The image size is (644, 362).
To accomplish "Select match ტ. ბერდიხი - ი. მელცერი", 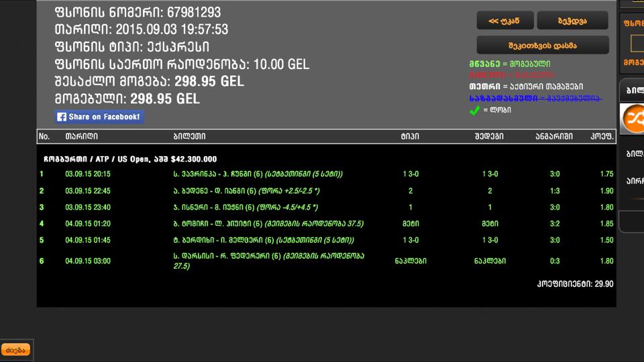I will coord(263,240).
